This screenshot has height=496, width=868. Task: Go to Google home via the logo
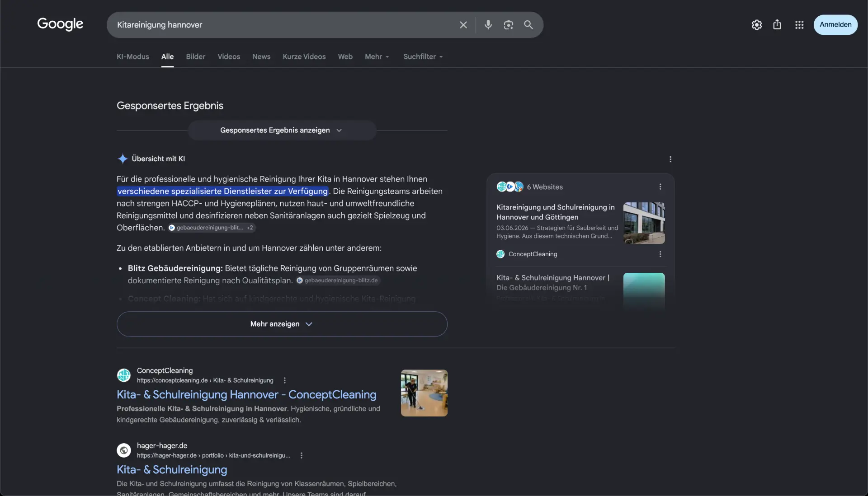coord(60,24)
